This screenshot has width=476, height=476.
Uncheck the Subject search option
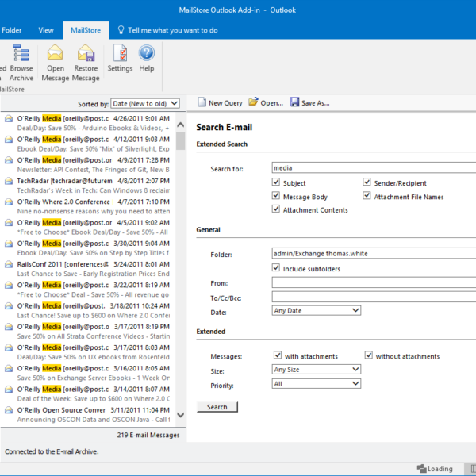(275, 182)
